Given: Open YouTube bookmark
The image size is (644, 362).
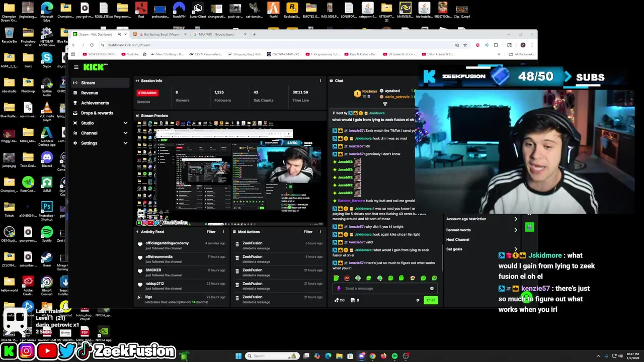Looking at the screenshot, I should (130, 54).
